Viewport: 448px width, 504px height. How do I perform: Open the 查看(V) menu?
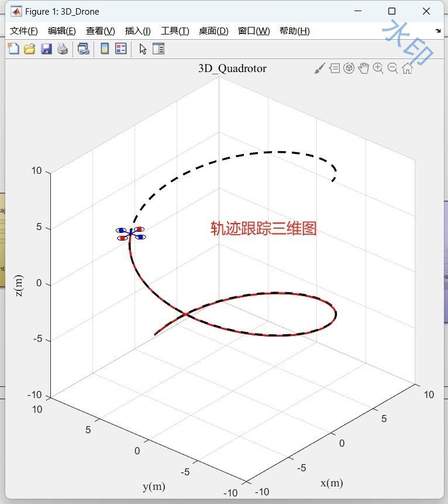tap(100, 31)
